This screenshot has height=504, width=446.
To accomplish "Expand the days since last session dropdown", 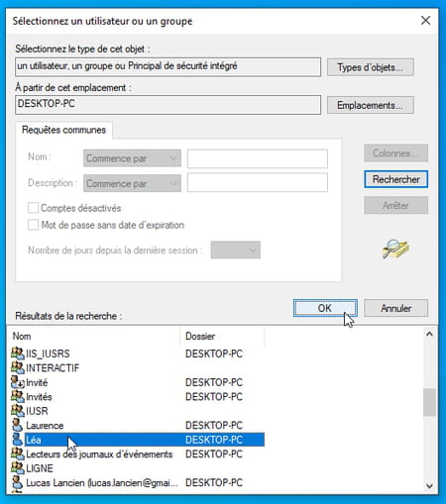I will (236, 250).
